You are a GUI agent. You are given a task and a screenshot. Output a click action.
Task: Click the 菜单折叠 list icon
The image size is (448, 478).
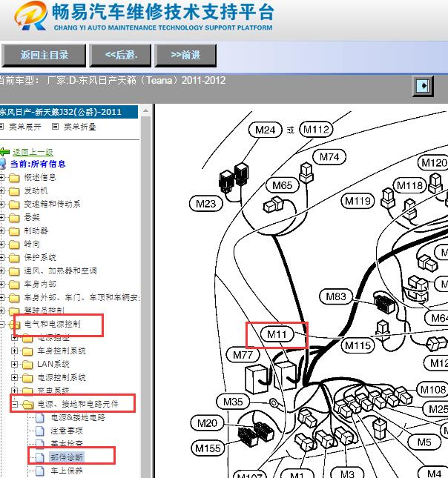coord(55,127)
